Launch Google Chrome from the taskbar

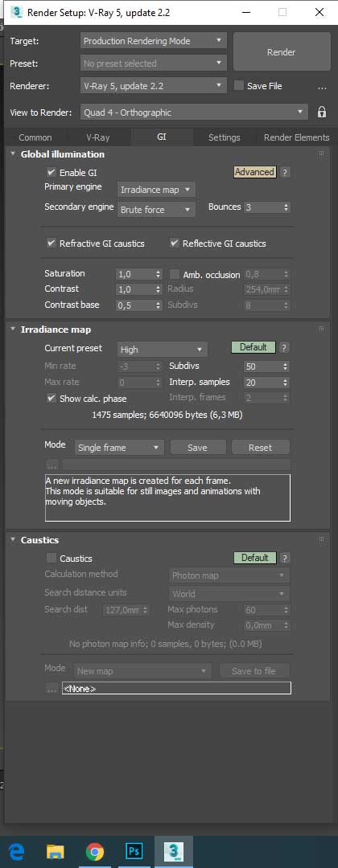(95, 851)
